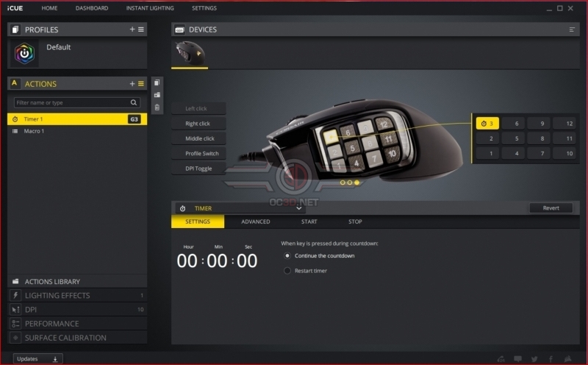Set the timer Hour value
The height and width of the screenshot is (365, 588).
(187, 261)
